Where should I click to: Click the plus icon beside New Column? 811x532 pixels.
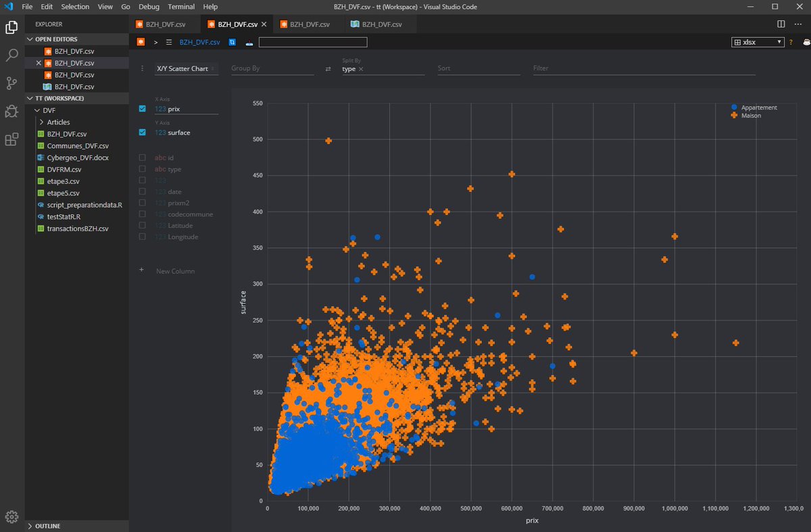tap(141, 270)
